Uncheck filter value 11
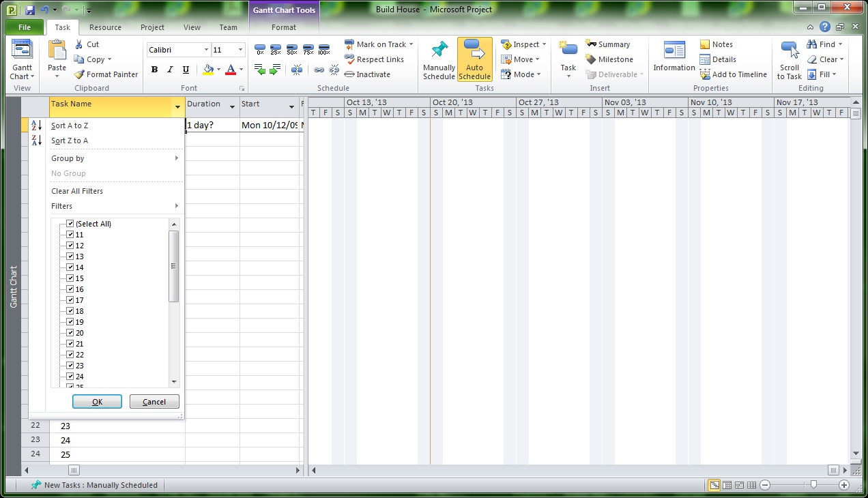Viewport: 868px width, 498px height. [x=70, y=235]
